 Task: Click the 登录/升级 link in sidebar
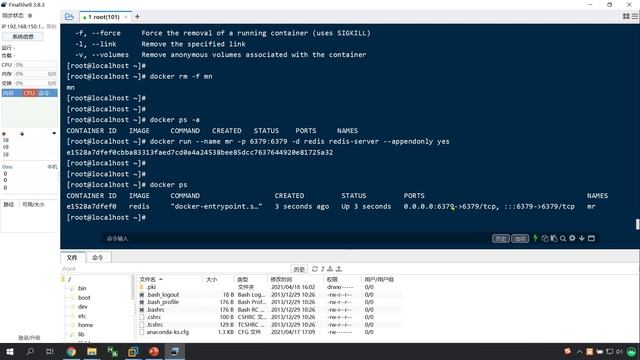pos(29,338)
